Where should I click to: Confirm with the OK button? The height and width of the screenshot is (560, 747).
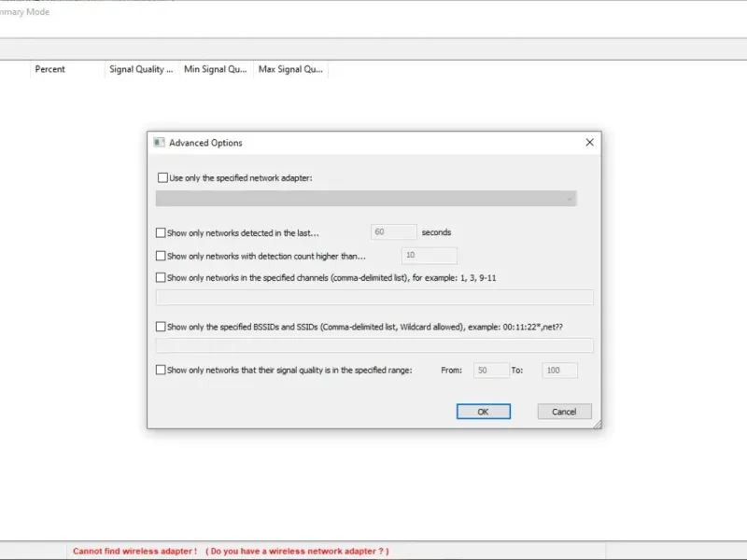pyautogui.click(x=483, y=412)
